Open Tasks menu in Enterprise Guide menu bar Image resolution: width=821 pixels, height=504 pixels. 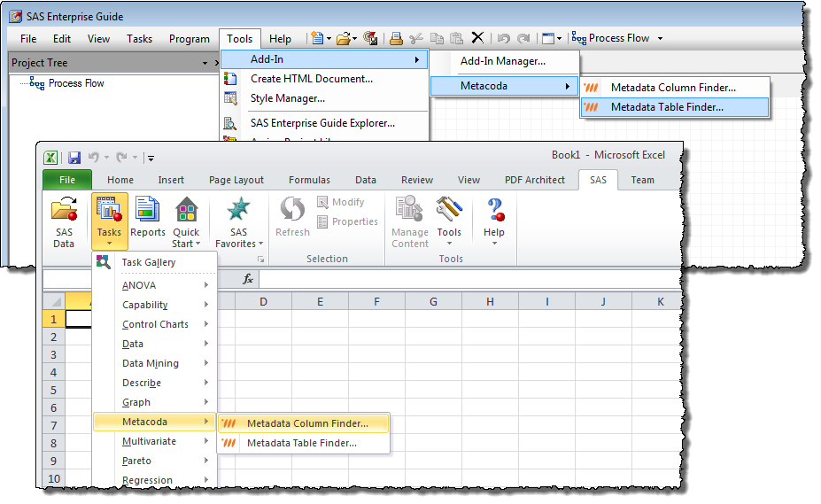click(x=139, y=39)
